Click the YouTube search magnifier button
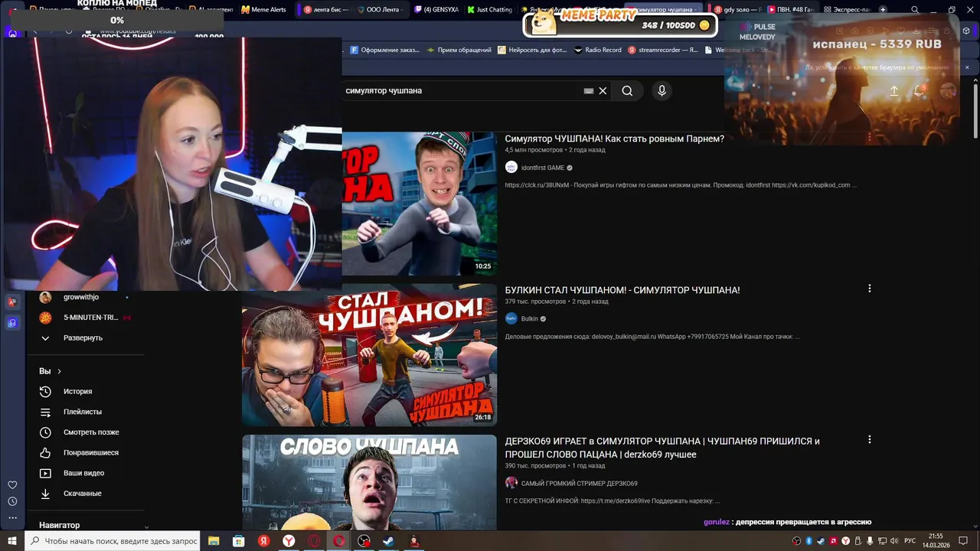This screenshot has height=551, width=980. tap(627, 90)
